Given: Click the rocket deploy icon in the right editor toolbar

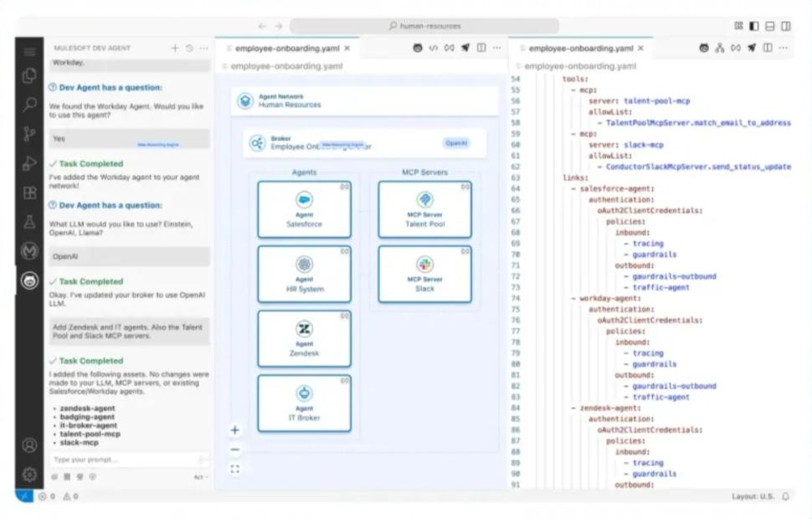Looking at the screenshot, I should [751, 49].
